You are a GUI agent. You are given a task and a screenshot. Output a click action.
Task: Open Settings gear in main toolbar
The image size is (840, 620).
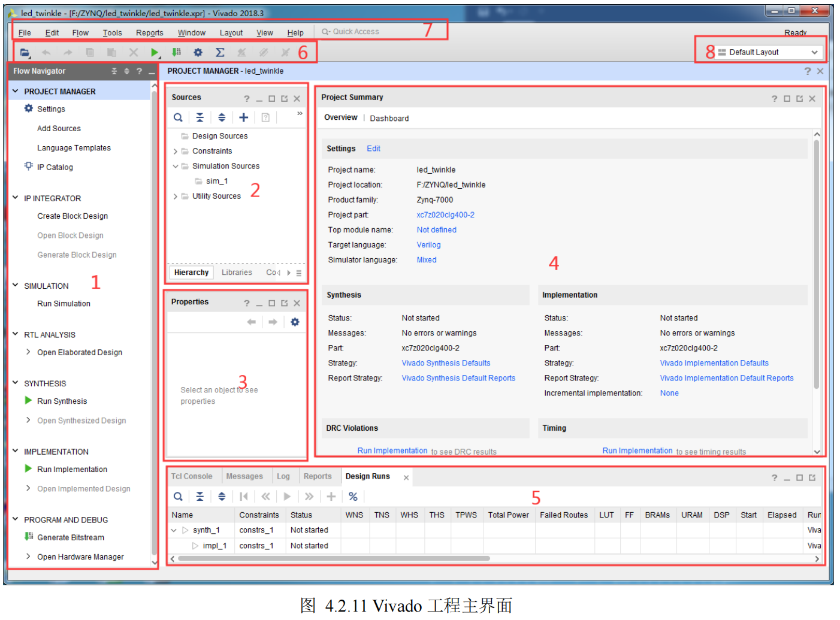point(198,53)
